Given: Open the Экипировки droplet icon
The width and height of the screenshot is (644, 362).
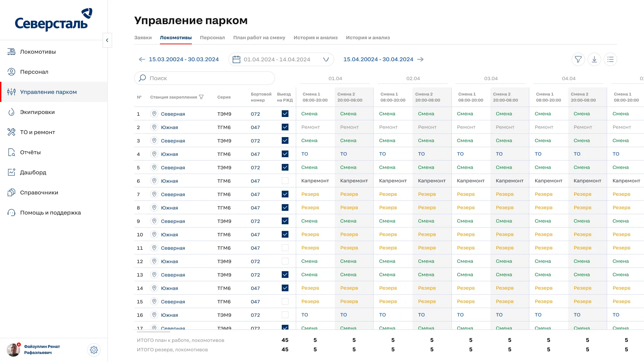Looking at the screenshot, I should [11, 112].
